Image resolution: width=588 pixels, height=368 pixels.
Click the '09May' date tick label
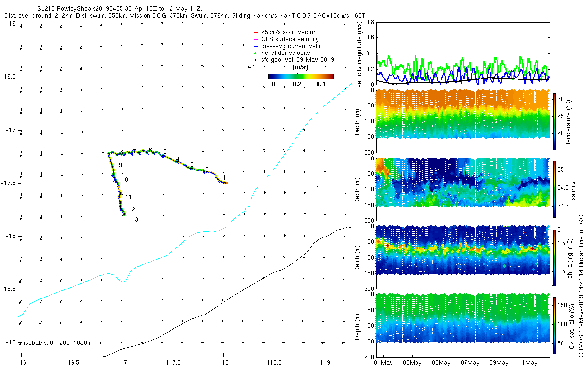[499, 362]
